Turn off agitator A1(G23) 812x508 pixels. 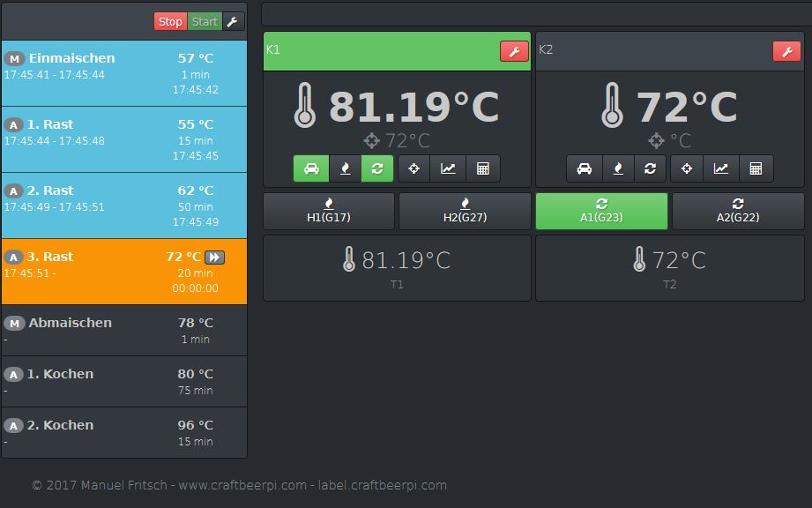[601, 212]
